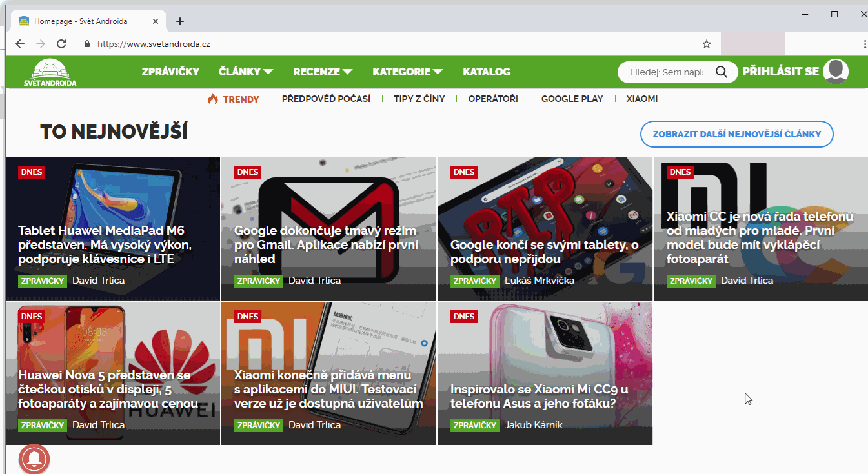Open Inspirovalo se Xiaomi Mi CC9 article
This screenshot has width=868, height=474.
click(x=539, y=396)
